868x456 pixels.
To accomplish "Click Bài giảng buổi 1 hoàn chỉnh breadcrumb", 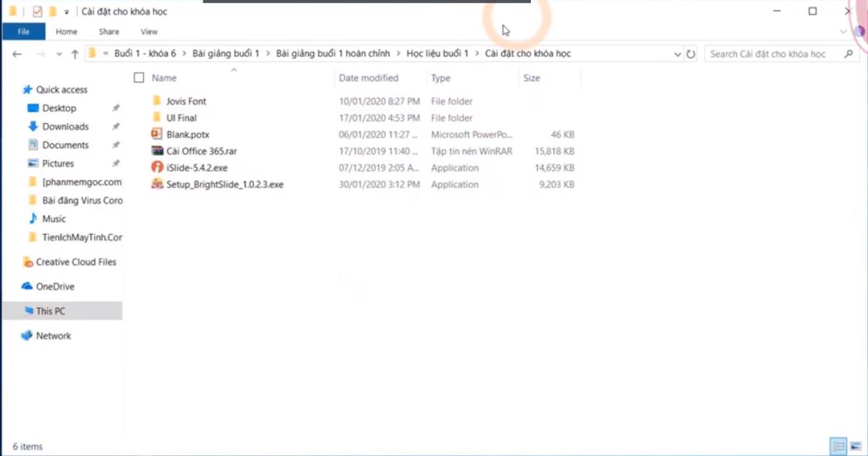I will point(333,54).
